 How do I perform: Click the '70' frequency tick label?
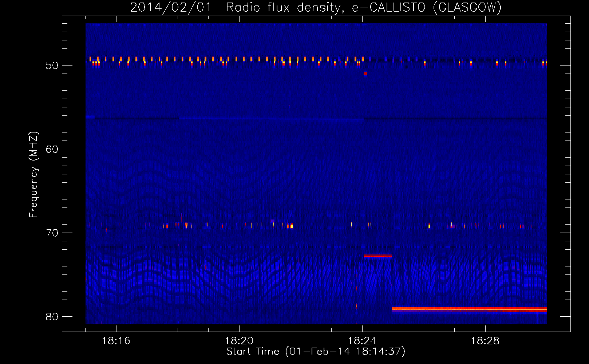tap(52, 233)
